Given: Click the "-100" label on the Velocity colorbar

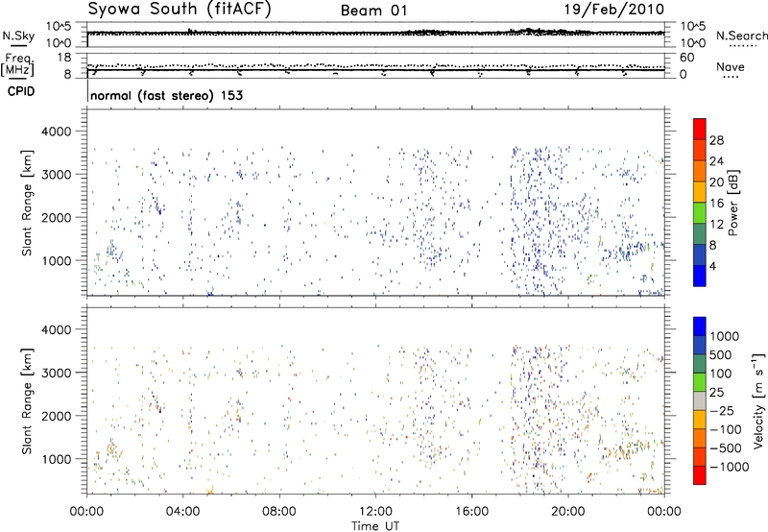Looking at the screenshot, I should point(726,429).
